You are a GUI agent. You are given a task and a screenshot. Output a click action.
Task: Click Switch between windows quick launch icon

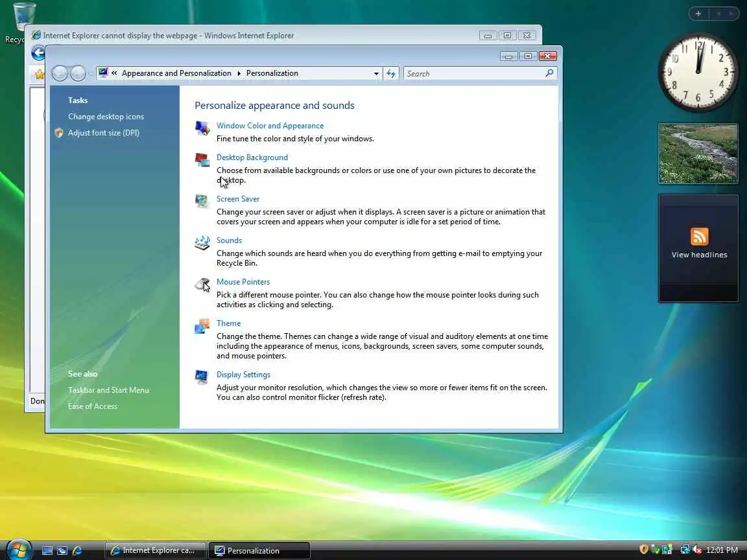(x=62, y=550)
